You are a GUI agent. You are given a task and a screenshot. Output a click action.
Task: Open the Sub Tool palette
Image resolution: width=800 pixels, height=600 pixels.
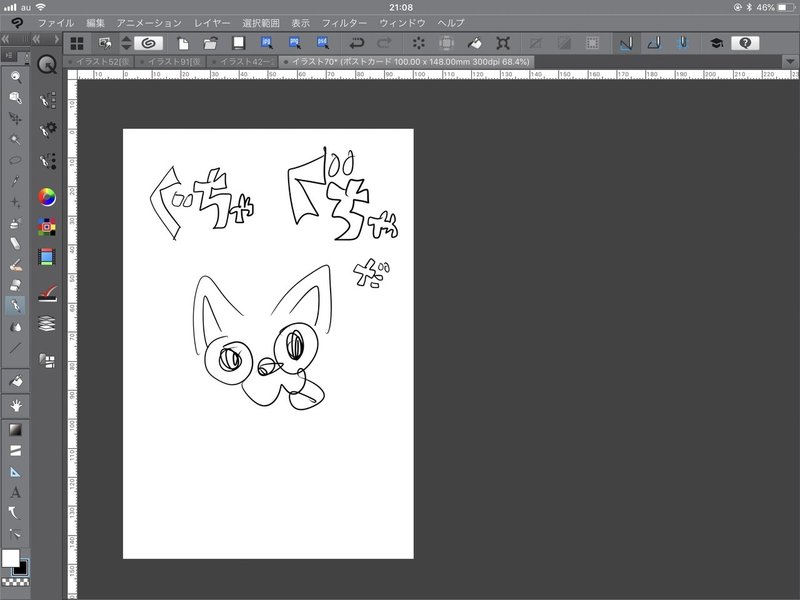pyautogui.click(x=47, y=101)
